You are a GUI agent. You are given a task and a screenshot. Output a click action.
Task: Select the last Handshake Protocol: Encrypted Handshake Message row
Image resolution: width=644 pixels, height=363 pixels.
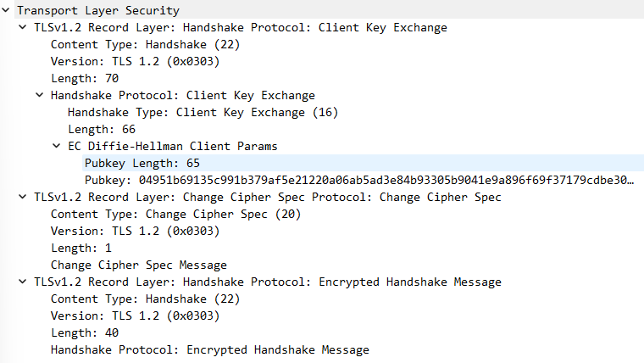tap(209, 350)
